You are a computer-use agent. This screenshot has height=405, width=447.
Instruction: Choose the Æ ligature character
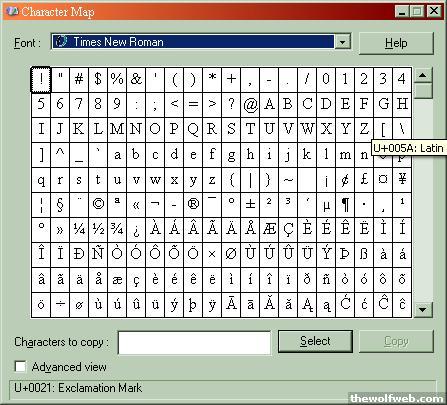(269, 230)
